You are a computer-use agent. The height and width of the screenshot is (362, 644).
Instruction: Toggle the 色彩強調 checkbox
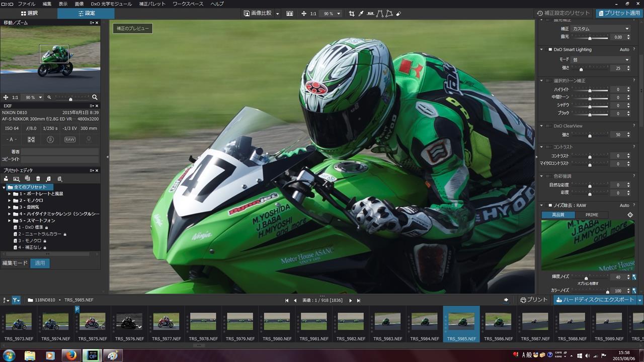click(x=549, y=176)
